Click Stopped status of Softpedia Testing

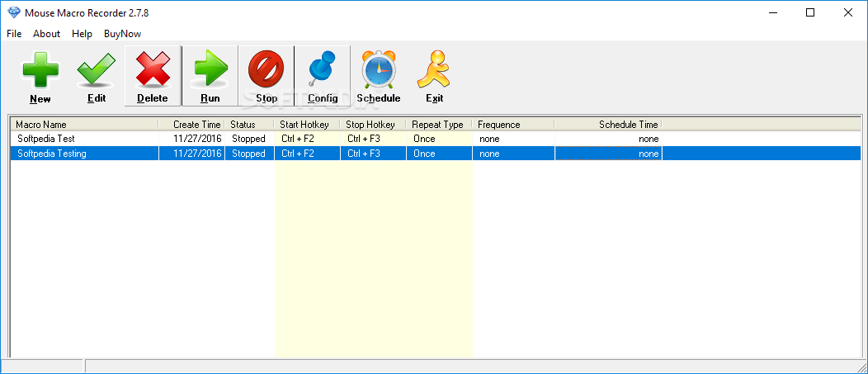(x=248, y=154)
